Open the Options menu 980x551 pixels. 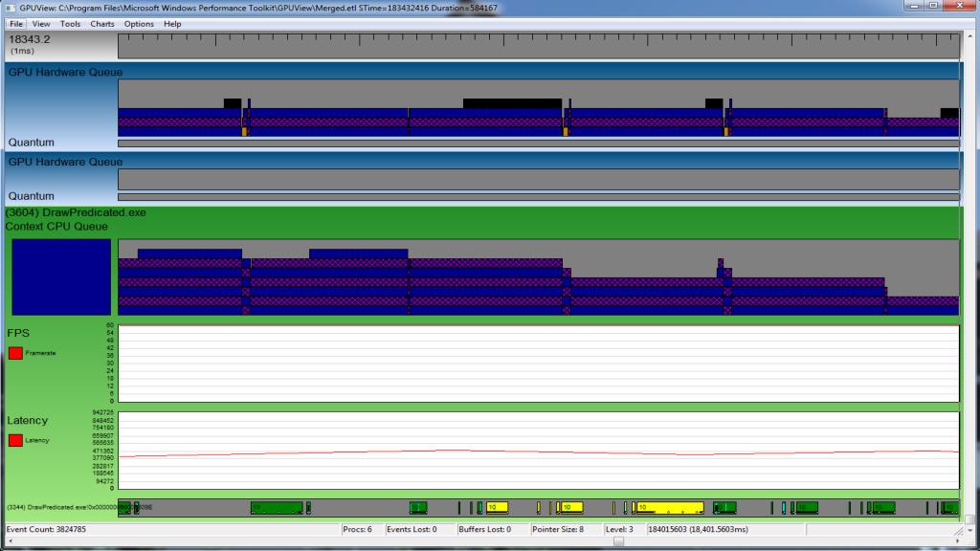[139, 24]
